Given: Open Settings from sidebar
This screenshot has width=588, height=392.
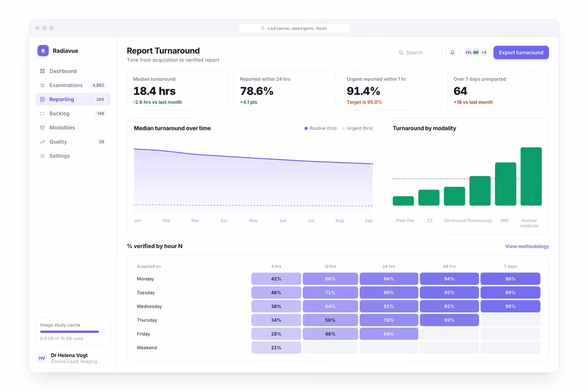Looking at the screenshot, I should click(x=73, y=156).
